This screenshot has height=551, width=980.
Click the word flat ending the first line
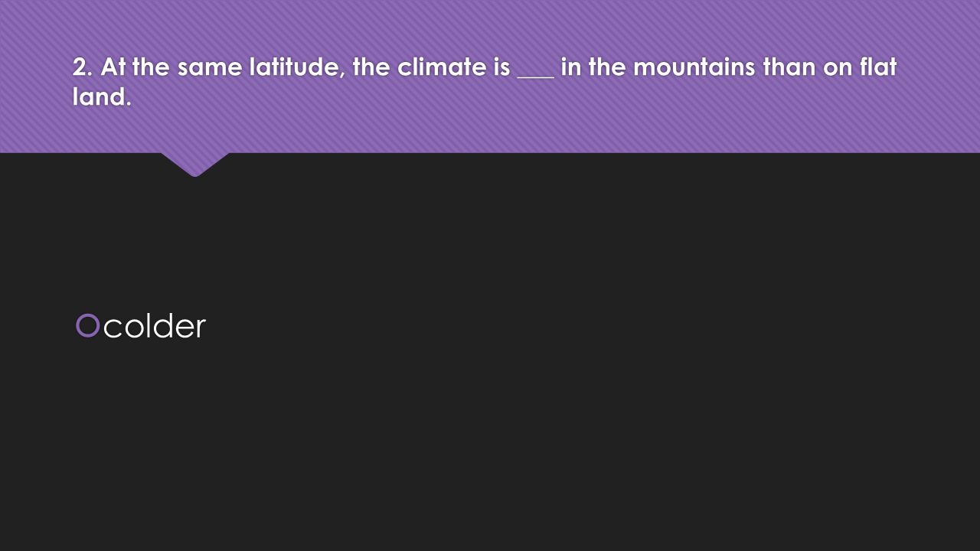[877, 67]
